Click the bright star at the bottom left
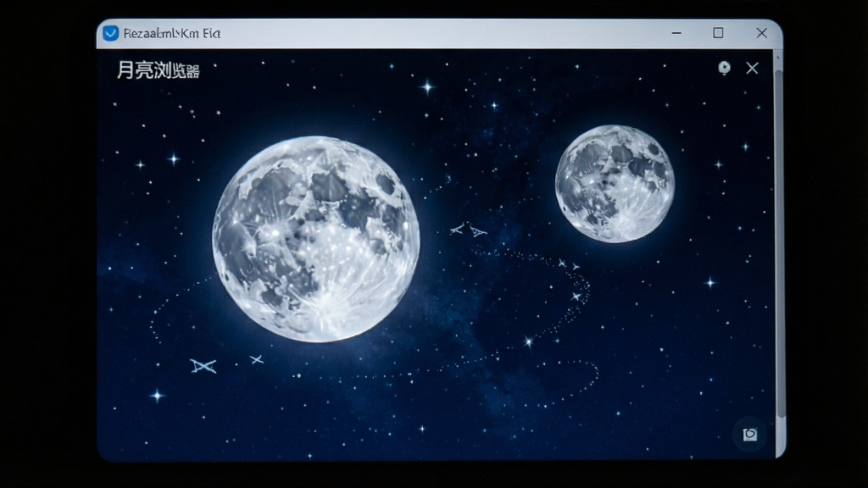868x488 pixels. [x=157, y=395]
